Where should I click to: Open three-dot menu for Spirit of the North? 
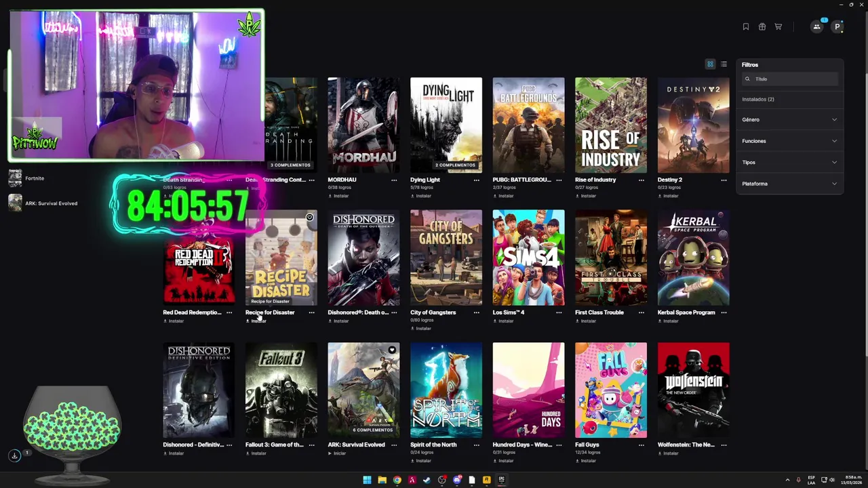tap(477, 445)
